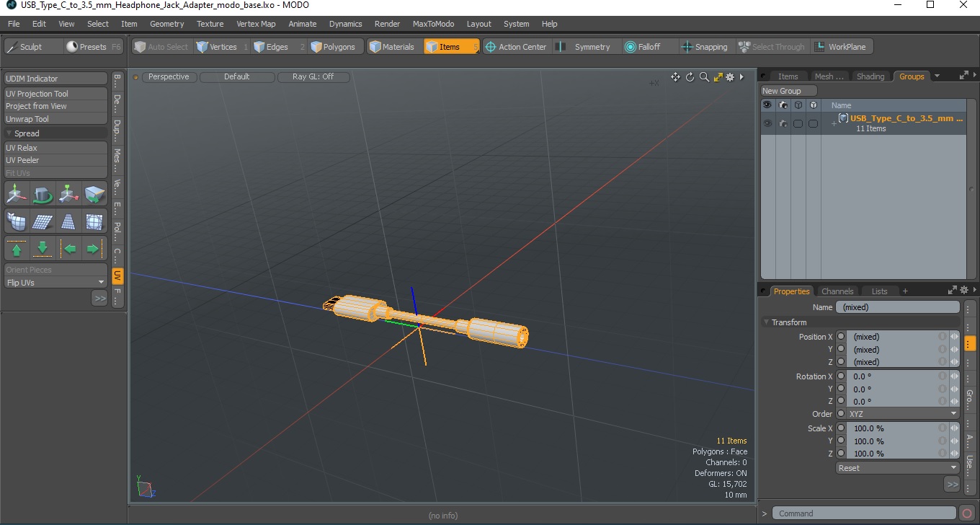The height and width of the screenshot is (525, 980).
Task: Align UVs left with green left arrow
Action: 70,249
